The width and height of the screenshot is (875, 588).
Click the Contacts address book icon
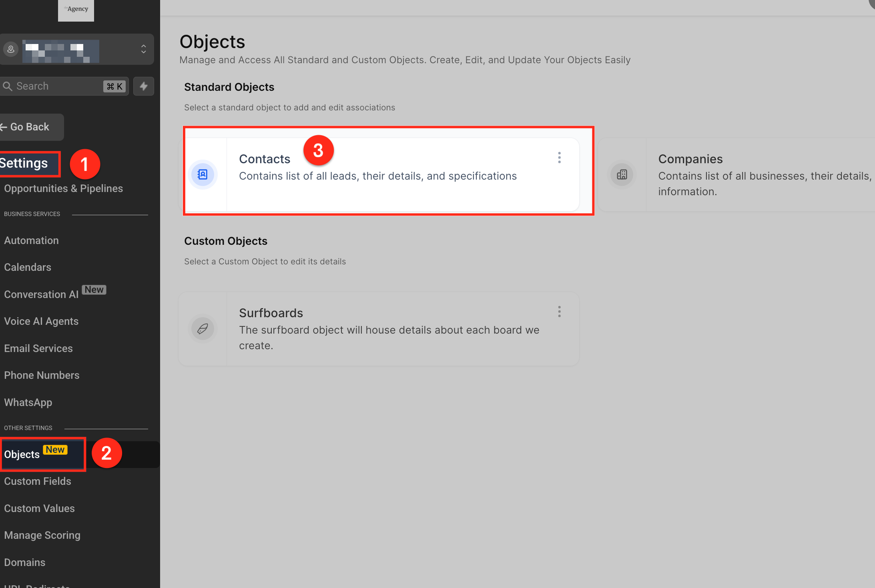click(203, 175)
